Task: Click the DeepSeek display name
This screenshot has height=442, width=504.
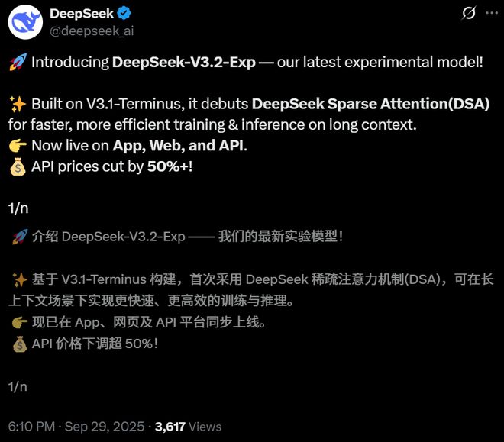Action: (x=82, y=14)
